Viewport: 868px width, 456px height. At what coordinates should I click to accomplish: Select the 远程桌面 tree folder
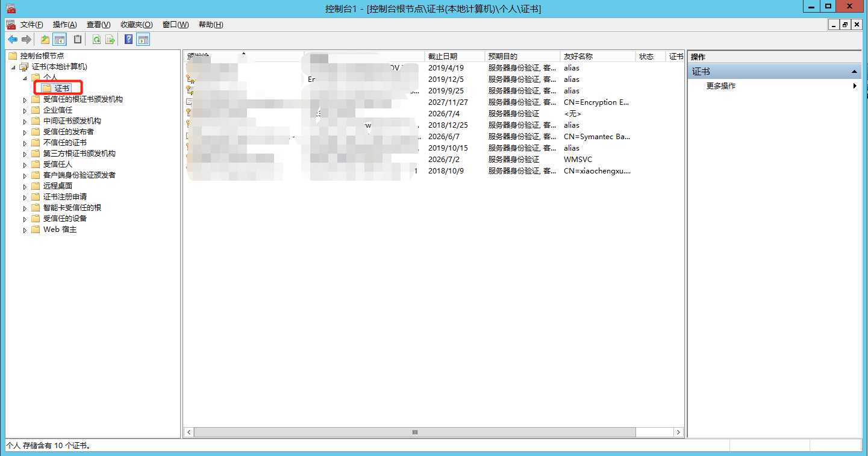point(58,186)
